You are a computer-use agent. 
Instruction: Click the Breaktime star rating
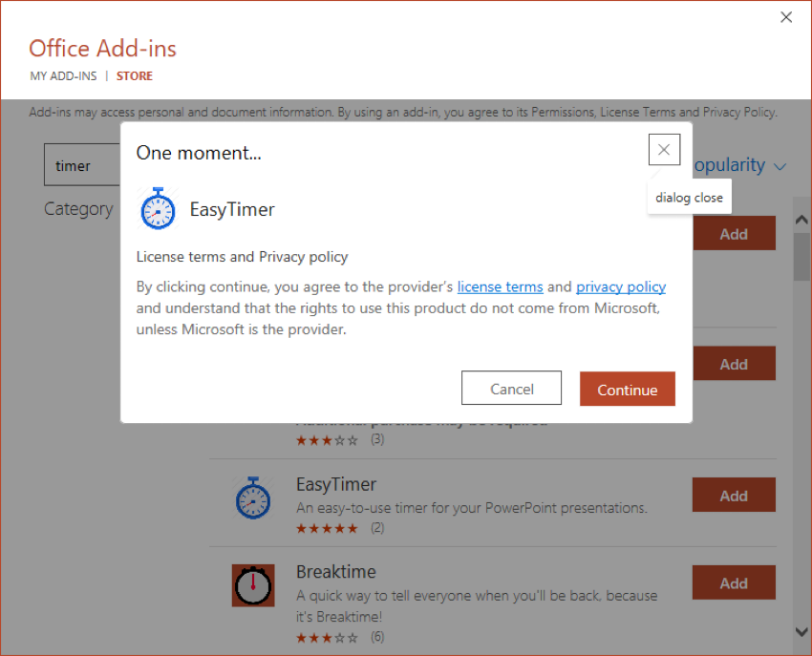[x=327, y=637]
